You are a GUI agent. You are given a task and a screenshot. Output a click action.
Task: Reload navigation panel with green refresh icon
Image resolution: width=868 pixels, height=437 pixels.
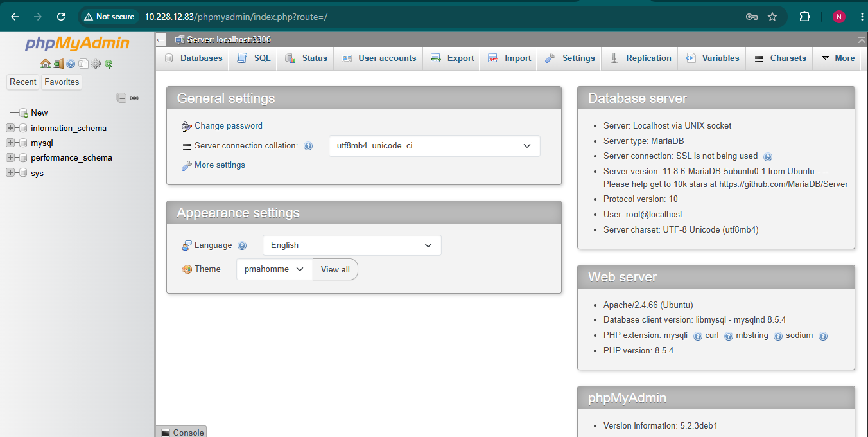(108, 64)
